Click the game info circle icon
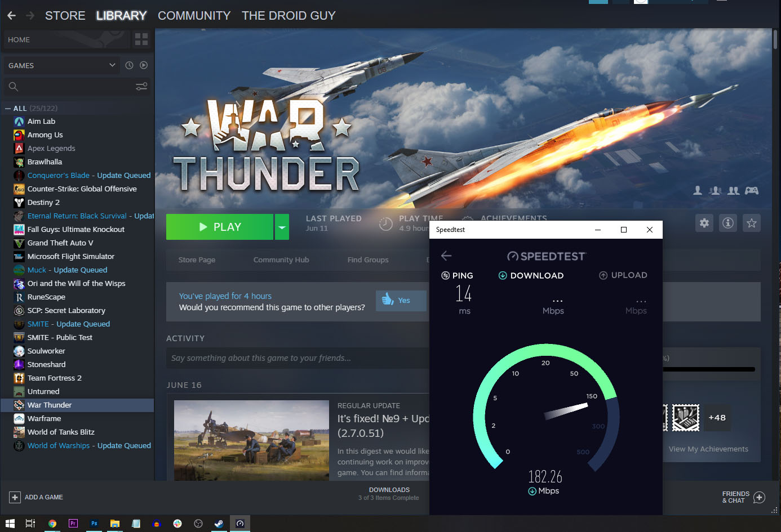This screenshot has height=532, width=781. pos(727,223)
